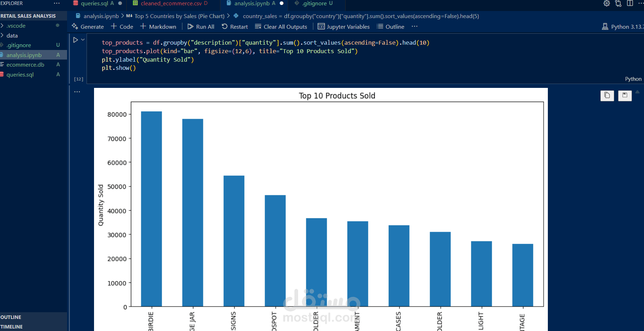Add a Markdown cell
Viewport: 644px width, 331px height.
pyautogui.click(x=158, y=27)
